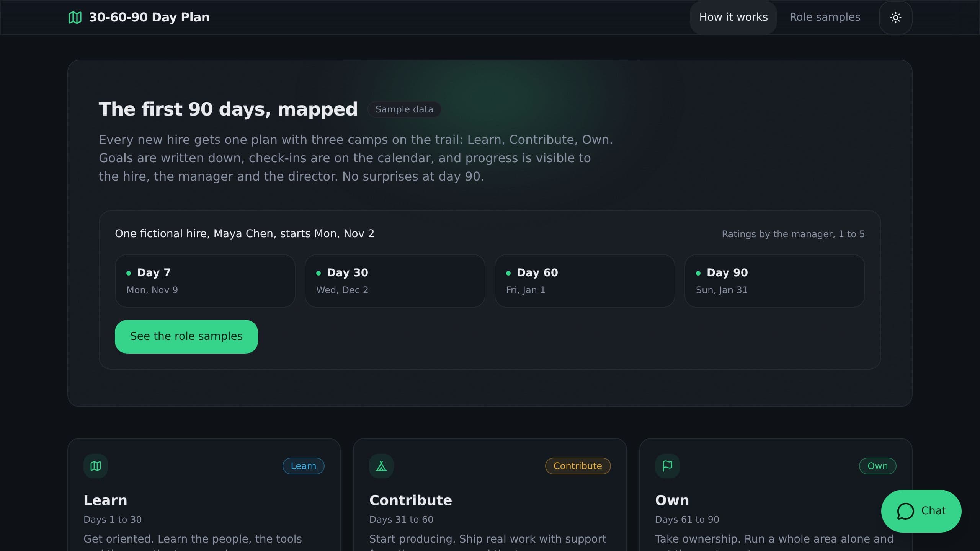Screen dimensions: 980x551
Task: Open the Chat widget
Action: click(921, 511)
